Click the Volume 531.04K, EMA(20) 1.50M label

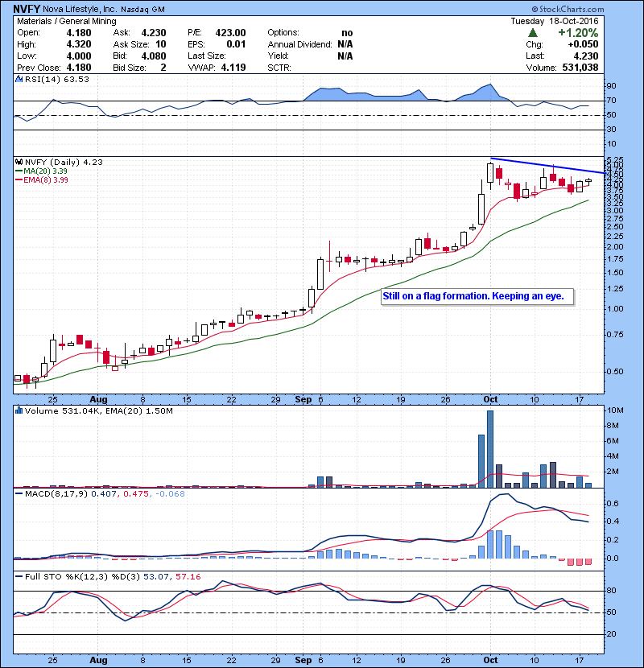[x=99, y=410]
